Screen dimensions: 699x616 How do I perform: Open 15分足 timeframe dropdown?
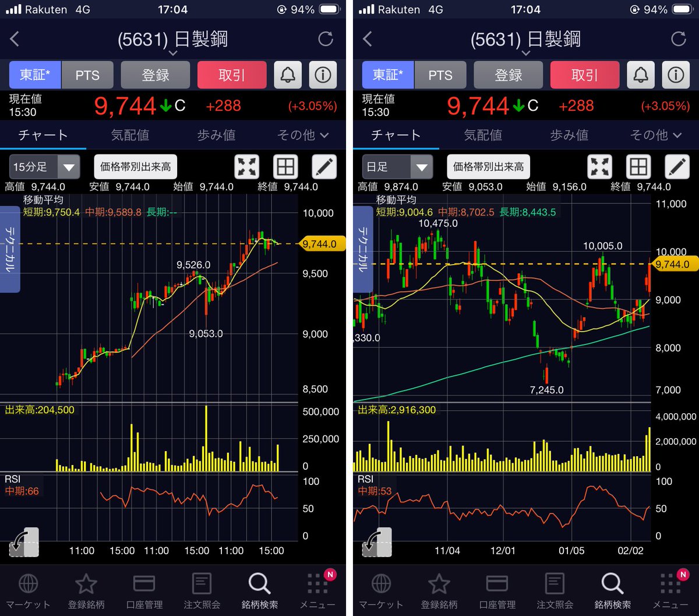click(44, 167)
